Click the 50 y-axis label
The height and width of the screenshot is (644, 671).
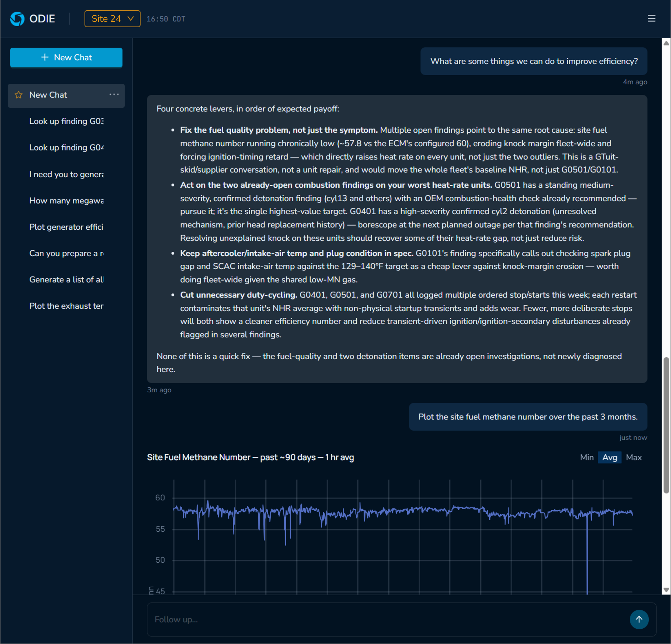pyautogui.click(x=160, y=560)
